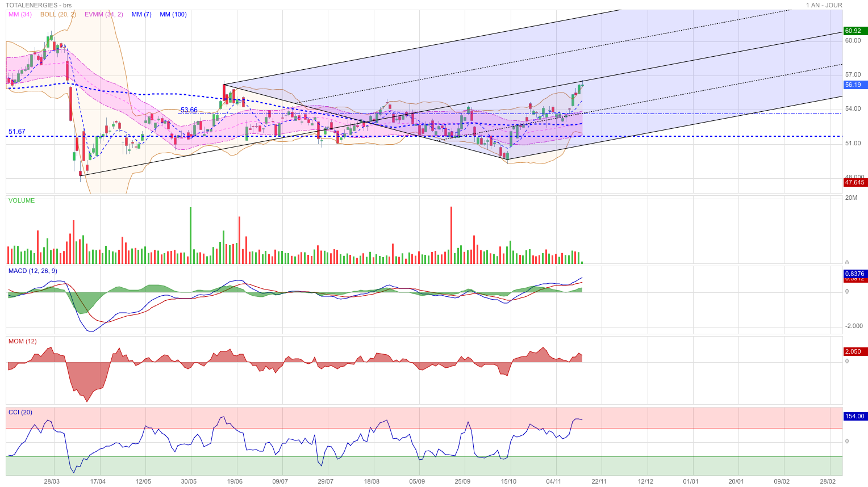Viewport: 868px width, 487px height.
Task: Select the MACD (12, 26, 9) panel label
Action: 33,271
